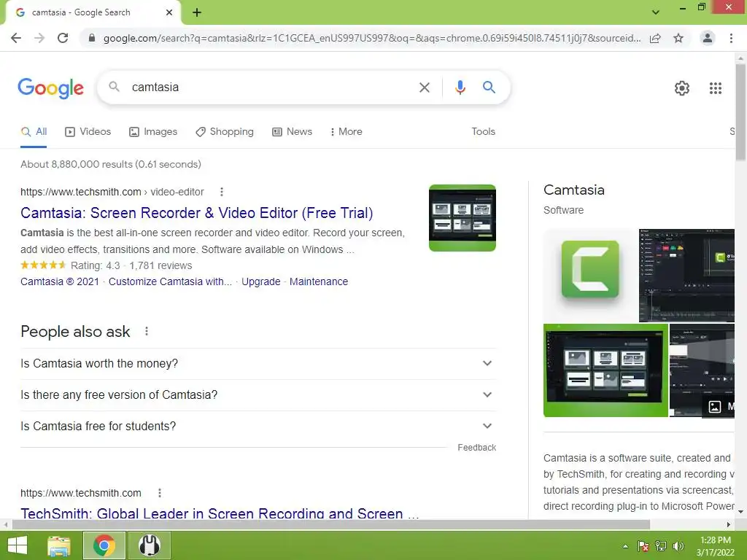The image size is (747, 560).
Task: Open Google apps grid
Action: [x=716, y=88]
